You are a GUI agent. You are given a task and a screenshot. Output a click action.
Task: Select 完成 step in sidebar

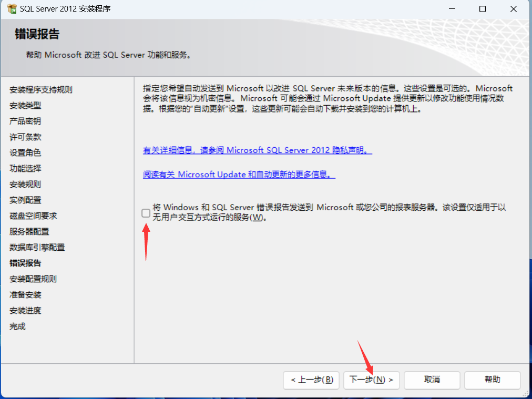18,326
